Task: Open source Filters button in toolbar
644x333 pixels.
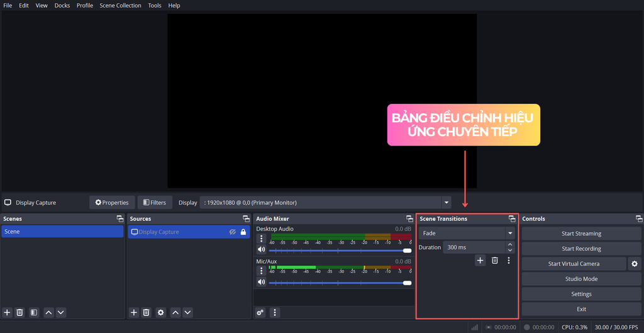Action: [x=155, y=203]
